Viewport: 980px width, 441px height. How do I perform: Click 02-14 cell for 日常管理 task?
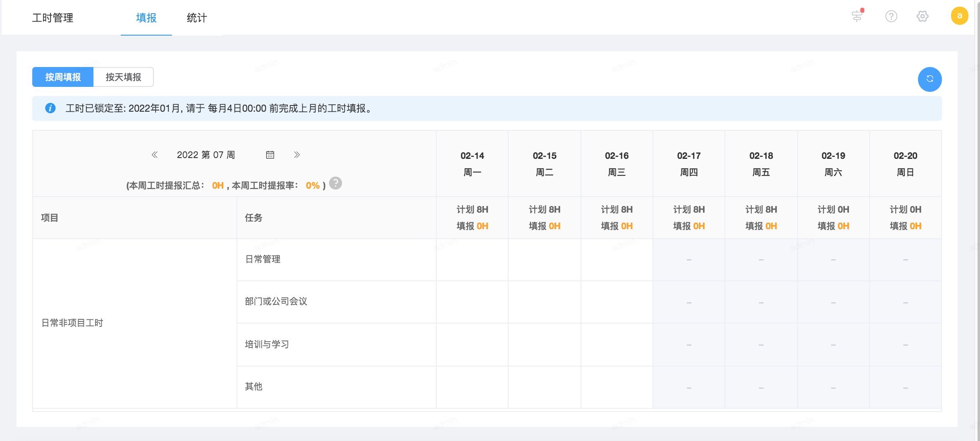pos(472,260)
